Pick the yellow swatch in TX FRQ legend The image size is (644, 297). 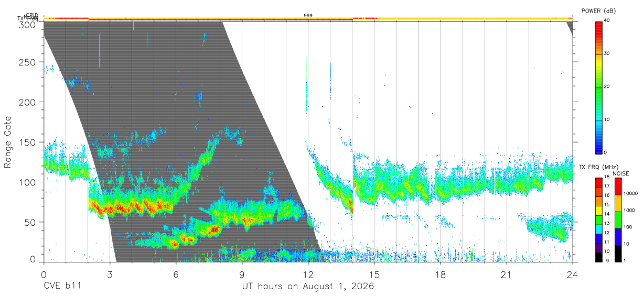[x=598, y=211]
